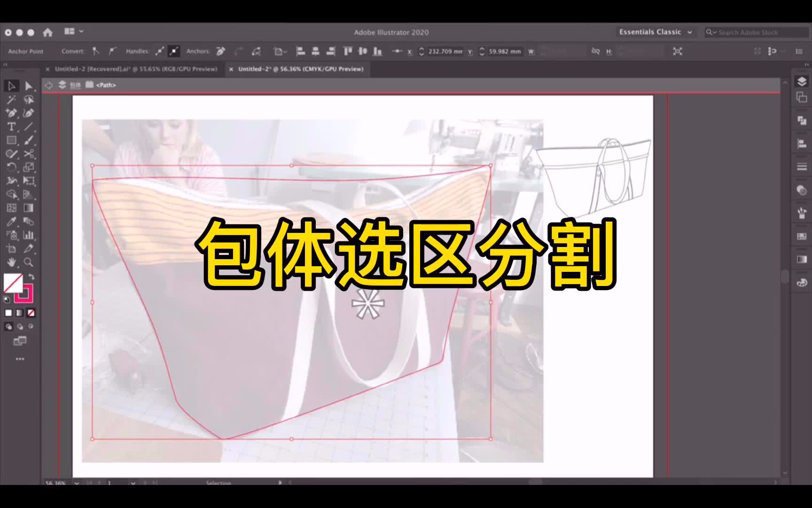Enable Draw Normal mode
Image resolution: width=812 pixels, height=508 pixels.
(8, 326)
